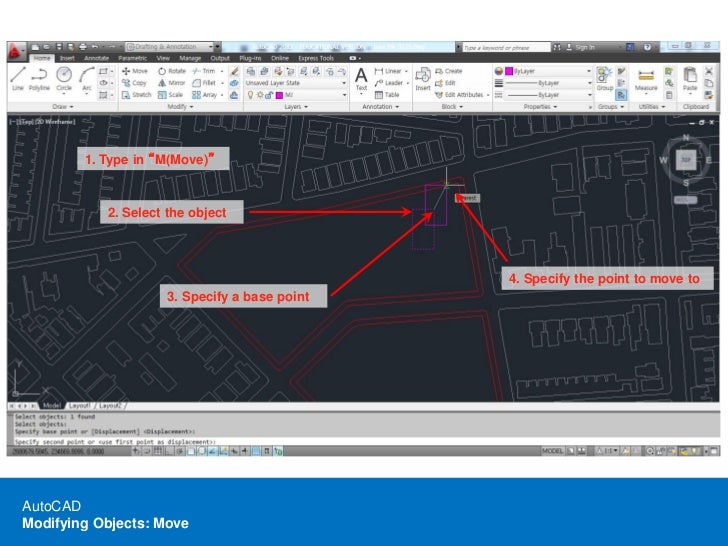Select the Arc tool
728x546 pixels.
coord(87,78)
